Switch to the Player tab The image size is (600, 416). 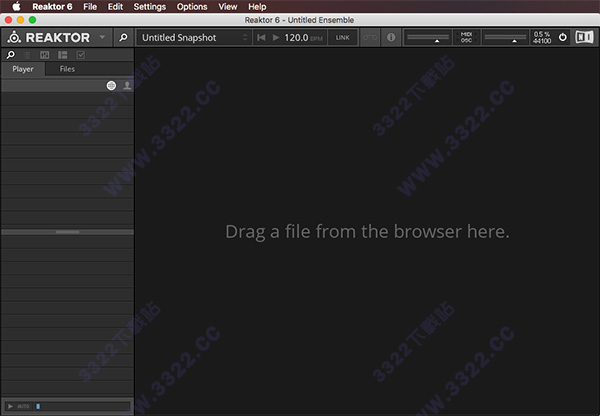tap(23, 69)
